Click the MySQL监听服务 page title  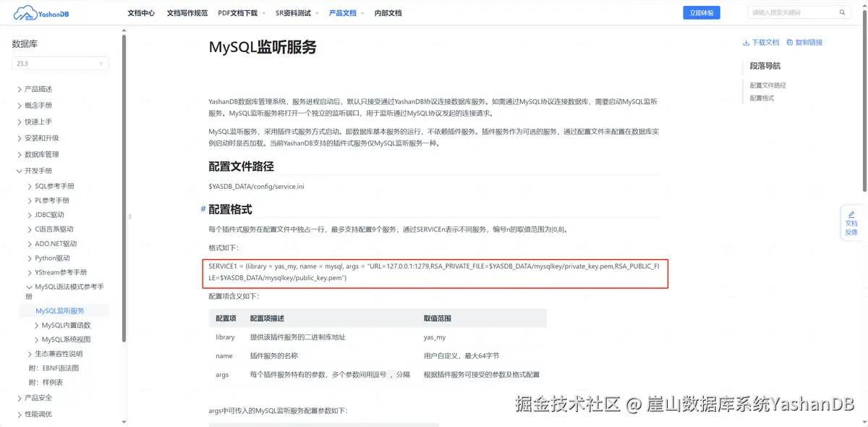[x=263, y=47]
